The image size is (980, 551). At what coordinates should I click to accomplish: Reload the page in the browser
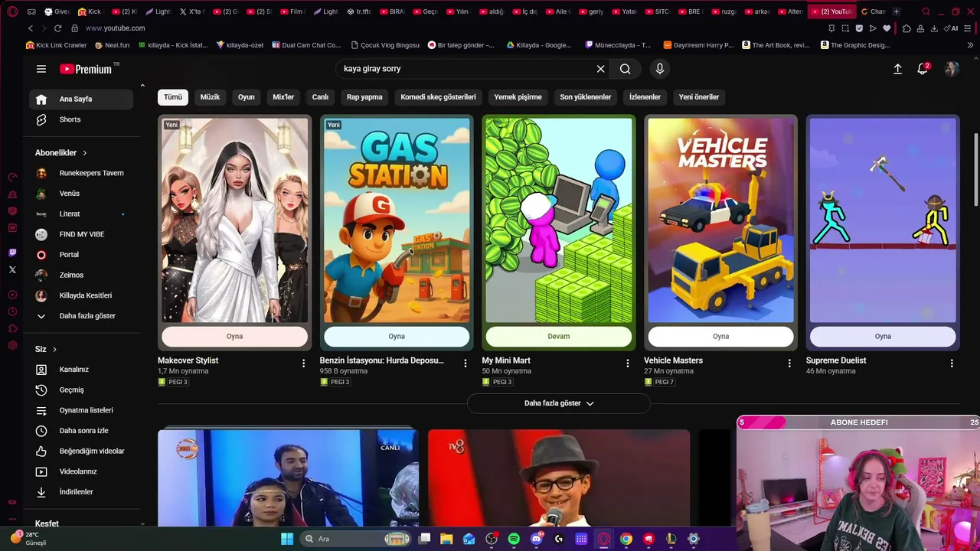(x=57, y=28)
